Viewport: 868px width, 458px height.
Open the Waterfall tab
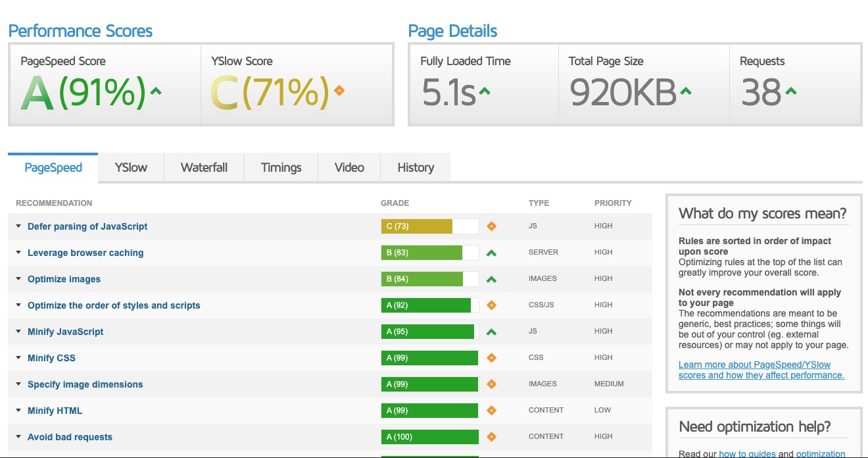point(204,168)
